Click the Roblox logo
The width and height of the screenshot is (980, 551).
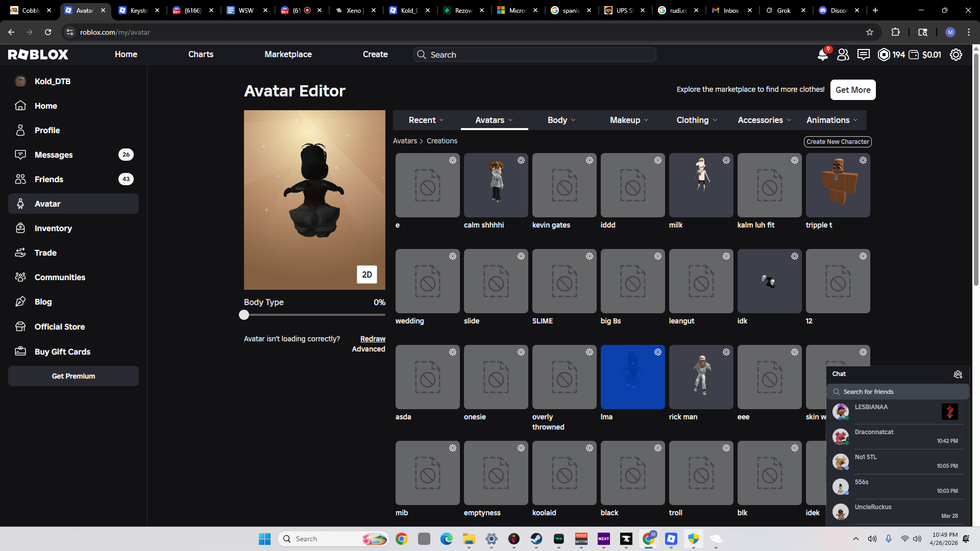pyautogui.click(x=38, y=55)
